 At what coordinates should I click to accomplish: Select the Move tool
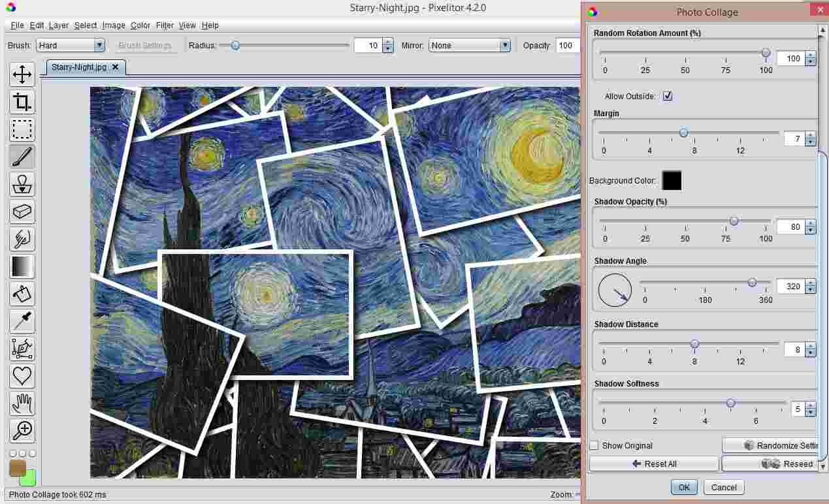(x=22, y=74)
